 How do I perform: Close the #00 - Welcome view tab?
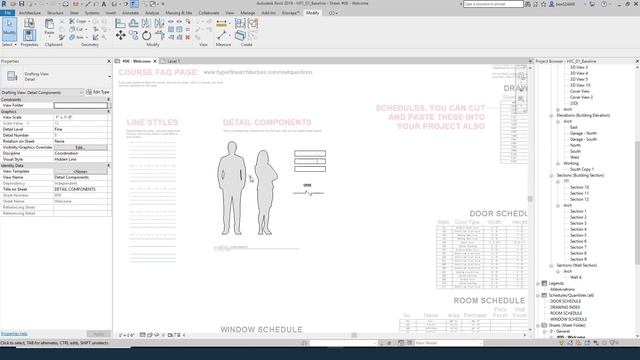tap(155, 61)
